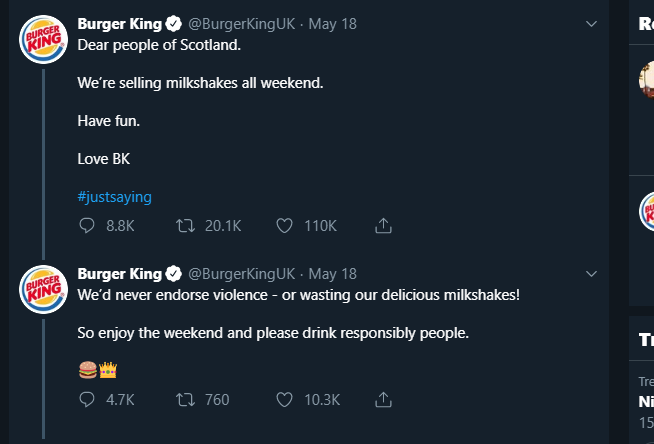The image size is (654, 444).
Task: Like the Scotland milkshakes tweet
Action: tap(284, 226)
